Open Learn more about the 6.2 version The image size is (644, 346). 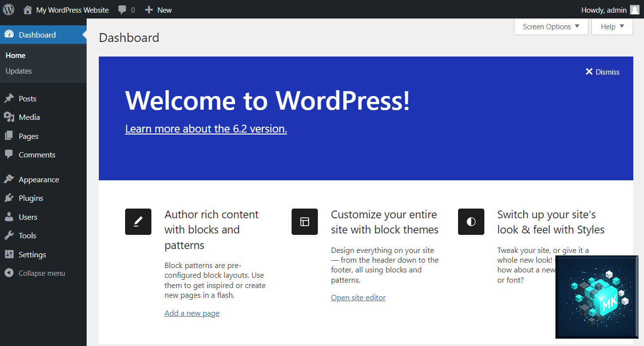(x=206, y=129)
